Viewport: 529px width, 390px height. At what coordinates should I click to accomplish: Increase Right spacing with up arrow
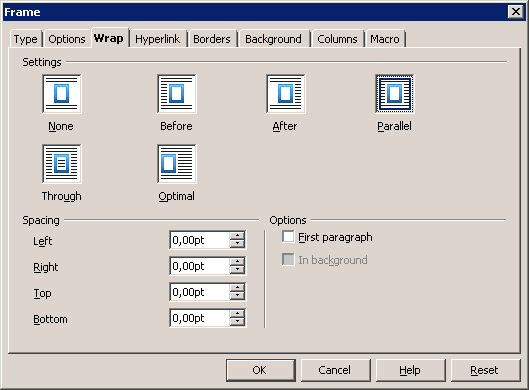click(x=238, y=261)
